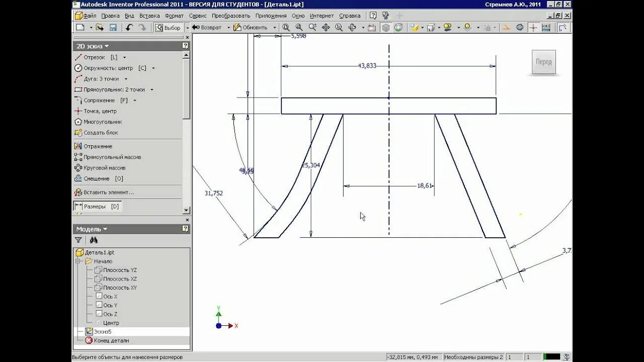Click the browser filter funnel icon
The height and width of the screenshot is (362, 644).
coord(78,240)
